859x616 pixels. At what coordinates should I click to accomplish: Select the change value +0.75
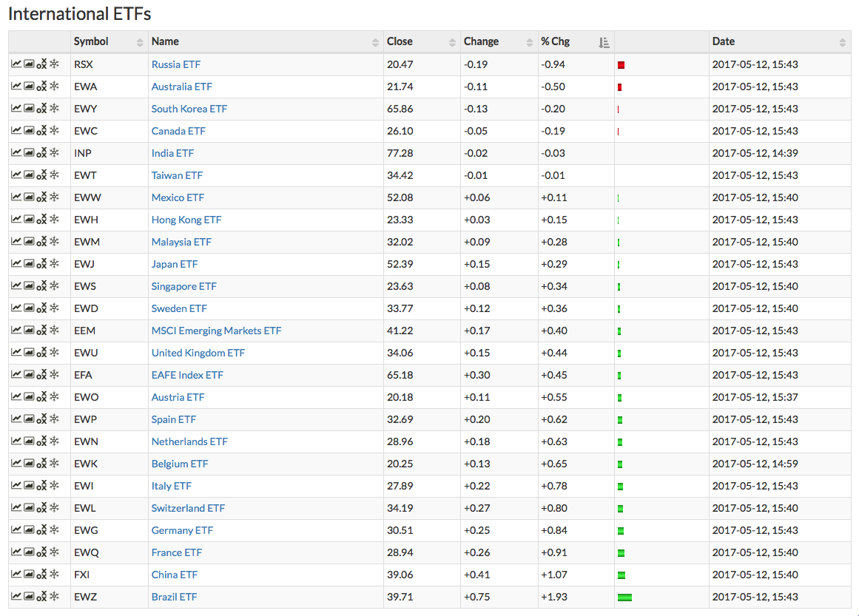(476, 597)
